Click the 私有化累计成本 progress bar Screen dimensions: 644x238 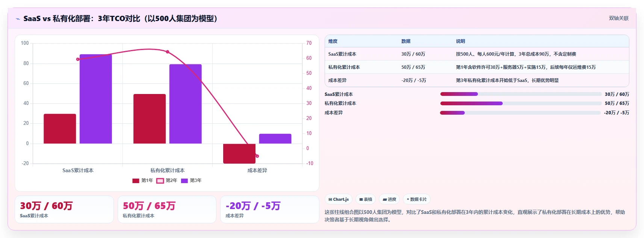click(x=521, y=103)
